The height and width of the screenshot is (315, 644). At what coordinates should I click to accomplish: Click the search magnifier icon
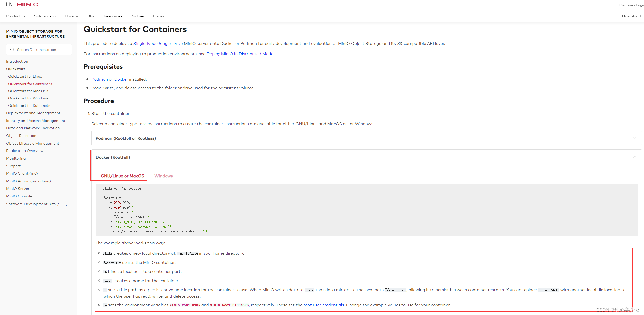point(12,50)
